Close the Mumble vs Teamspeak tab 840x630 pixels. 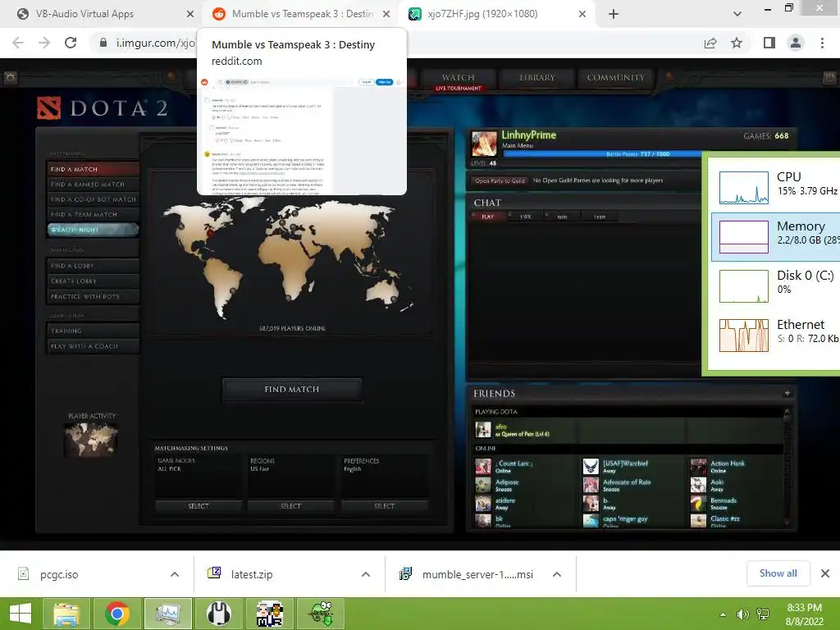tap(386, 14)
